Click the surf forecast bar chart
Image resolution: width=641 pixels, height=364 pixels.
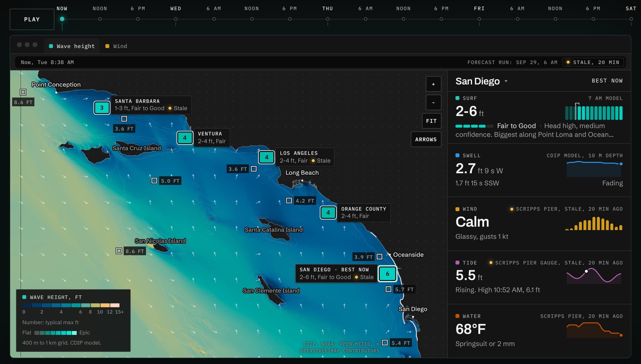click(594, 112)
